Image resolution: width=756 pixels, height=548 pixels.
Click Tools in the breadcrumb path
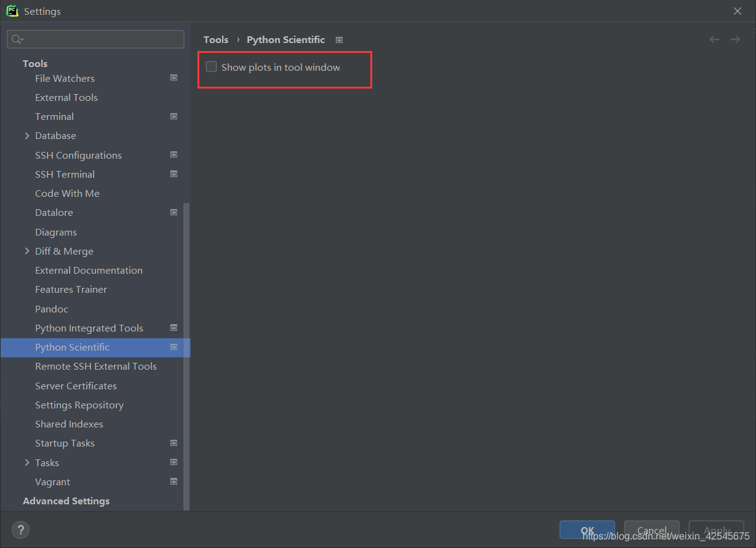click(216, 39)
